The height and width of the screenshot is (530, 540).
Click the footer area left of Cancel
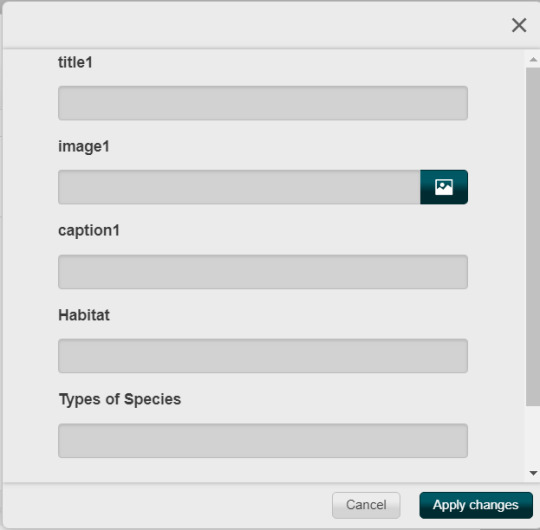[x=165, y=505]
